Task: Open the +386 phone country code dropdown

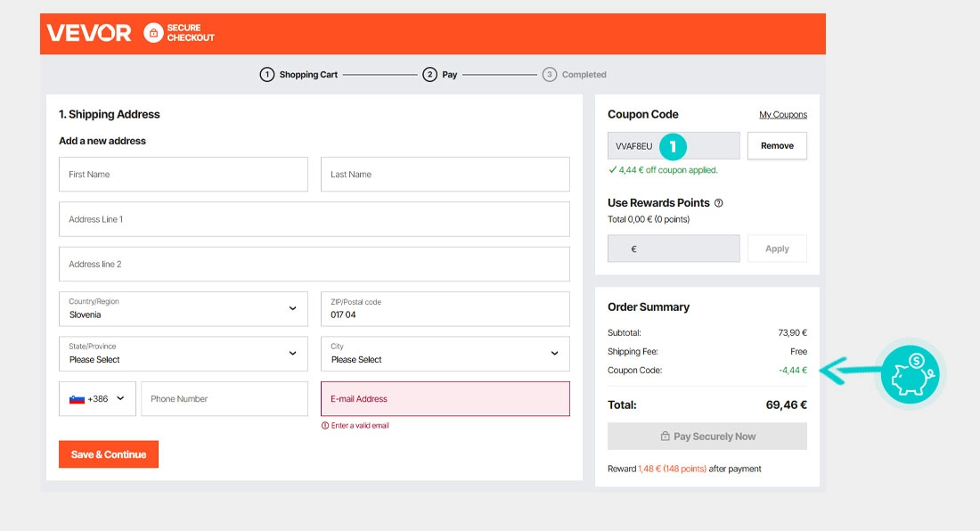Action: coord(97,398)
